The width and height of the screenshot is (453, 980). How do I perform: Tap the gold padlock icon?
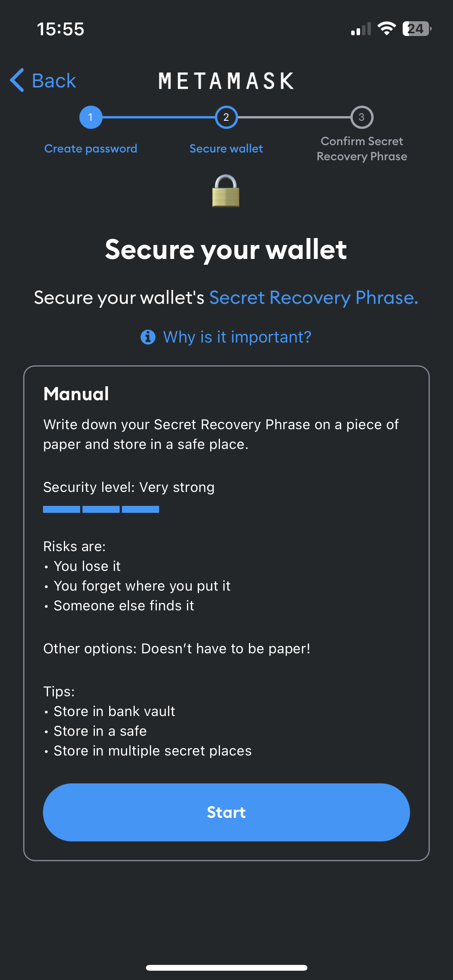pyautogui.click(x=226, y=191)
